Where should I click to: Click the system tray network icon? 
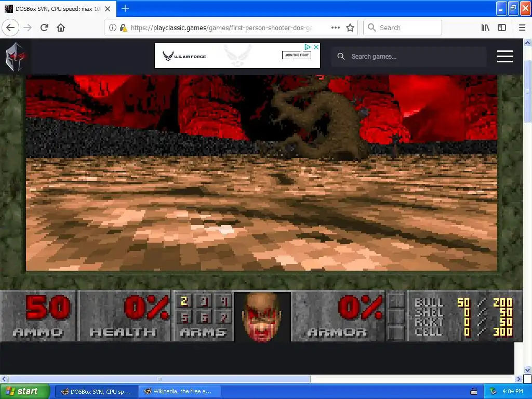pos(494,392)
